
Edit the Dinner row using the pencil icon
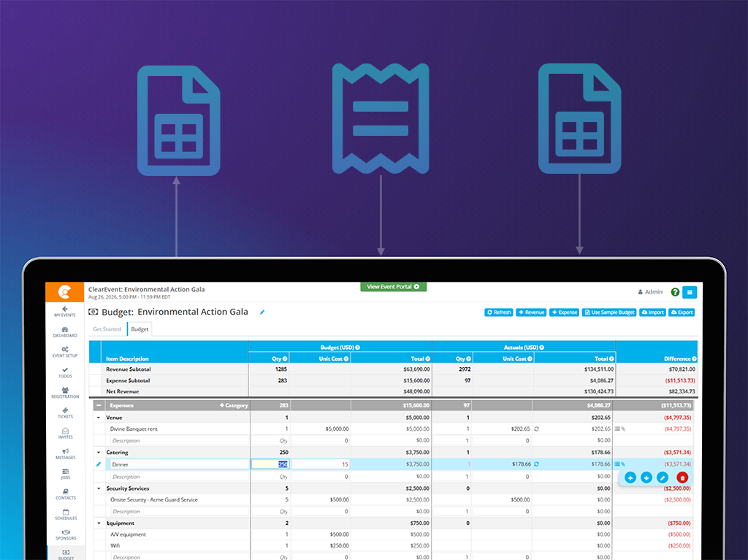(x=662, y=477)
